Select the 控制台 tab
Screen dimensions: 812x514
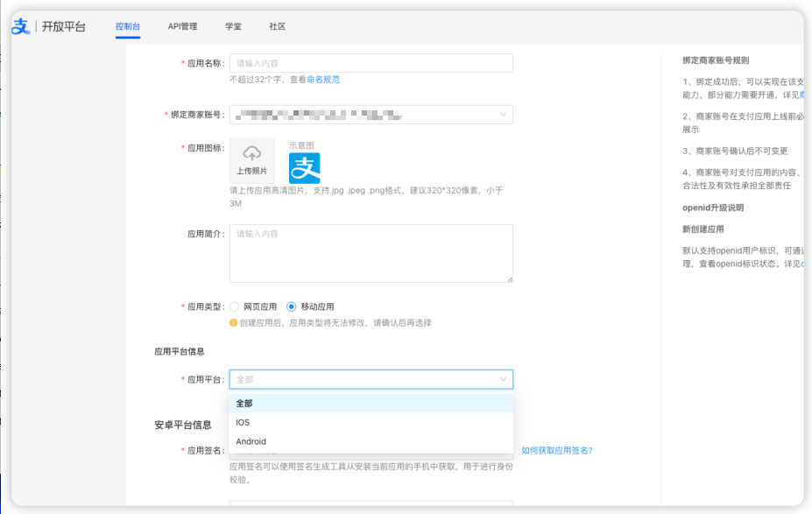pyautogui.click(x=127, y=26)
